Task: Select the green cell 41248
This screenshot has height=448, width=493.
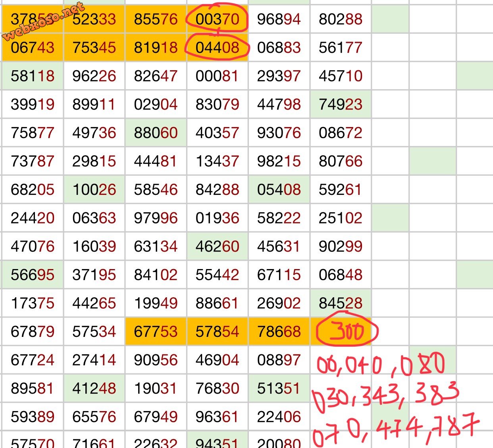Action: click(x=94, y=388)
